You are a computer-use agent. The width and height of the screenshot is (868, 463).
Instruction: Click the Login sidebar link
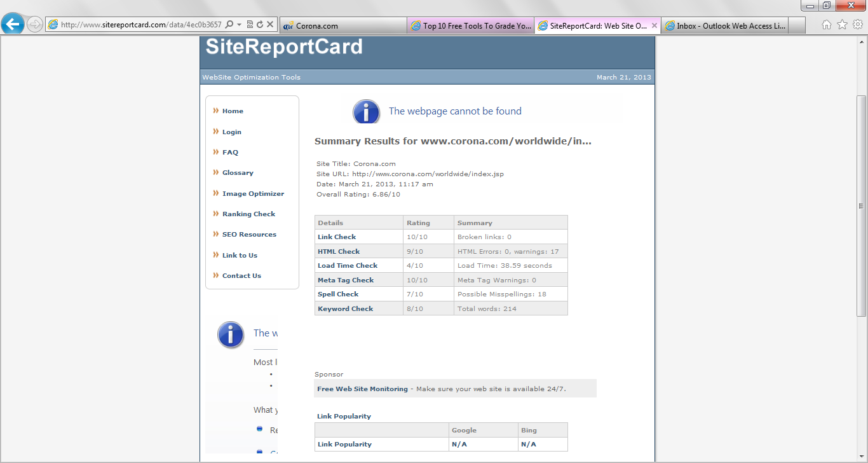point(232,132)
